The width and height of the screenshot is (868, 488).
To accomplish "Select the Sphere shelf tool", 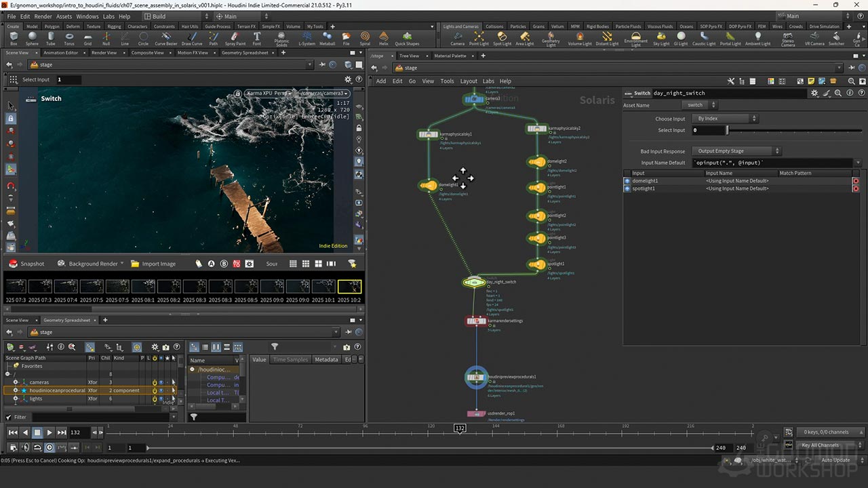I will point(32,38).
